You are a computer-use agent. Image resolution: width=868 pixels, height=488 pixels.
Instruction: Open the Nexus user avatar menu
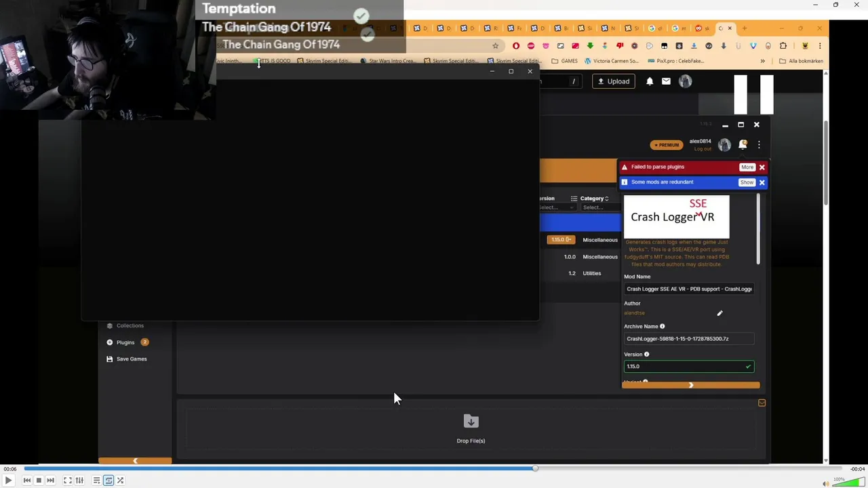pos(685,81)
